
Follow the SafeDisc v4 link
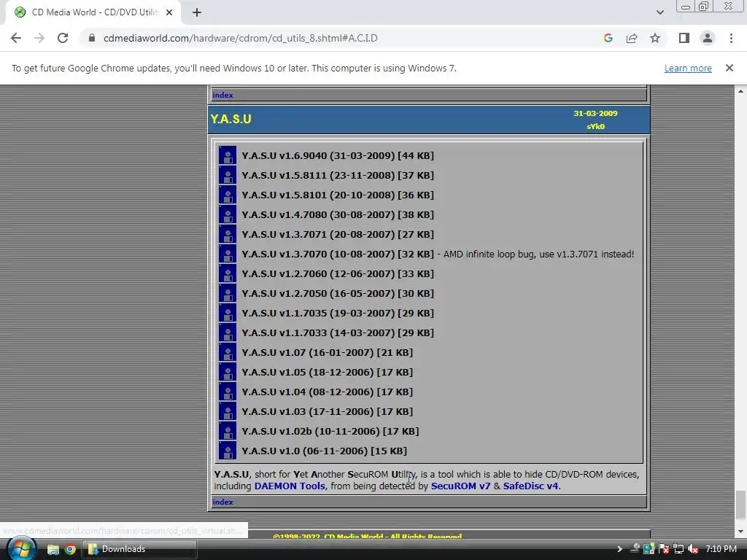coord(530,486)
